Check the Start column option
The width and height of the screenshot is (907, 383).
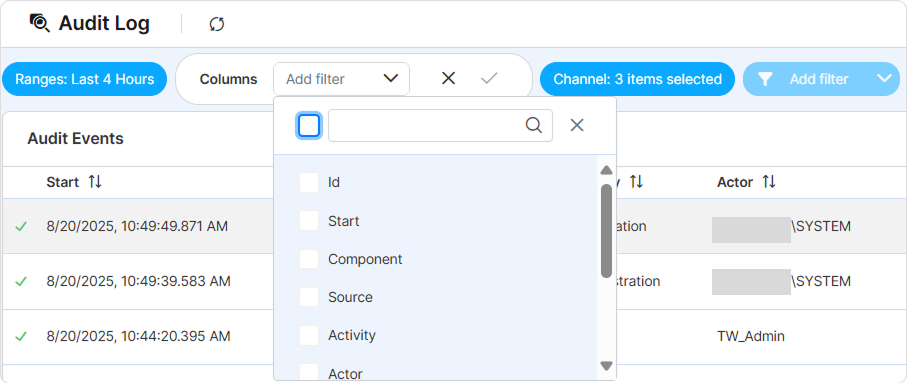tap(309, 220)
